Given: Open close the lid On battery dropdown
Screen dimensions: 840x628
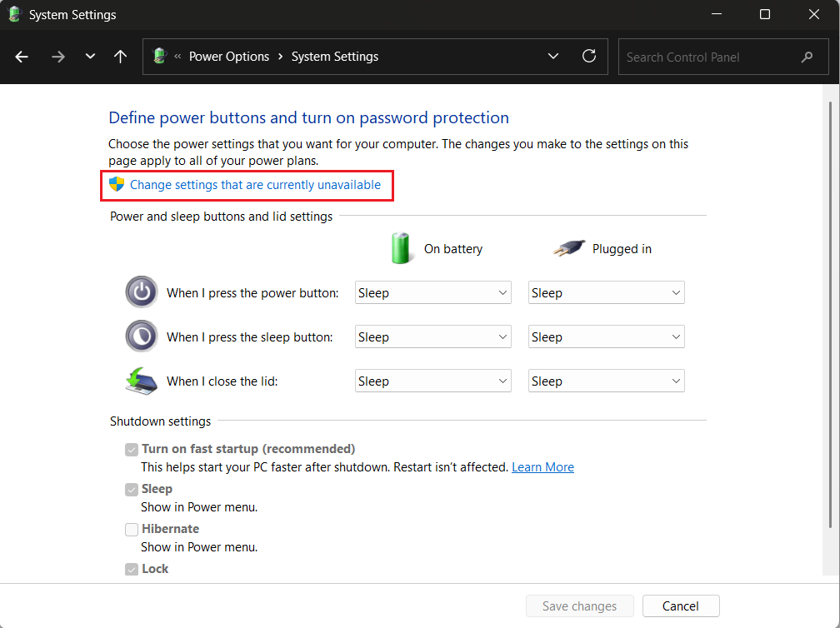Looking at the screenshot, I should [432, 381].
